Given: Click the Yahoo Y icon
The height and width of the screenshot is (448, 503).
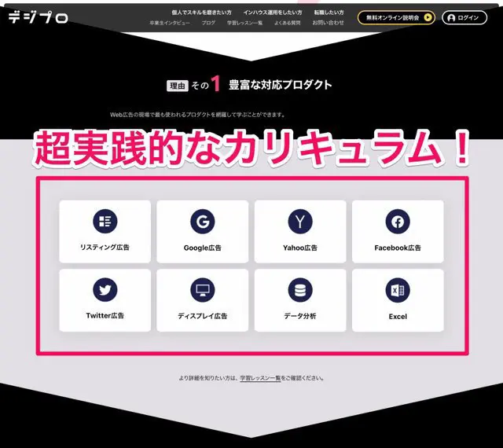Looking at the screenshot, I should pyautogui.click(x=300, y=221).
